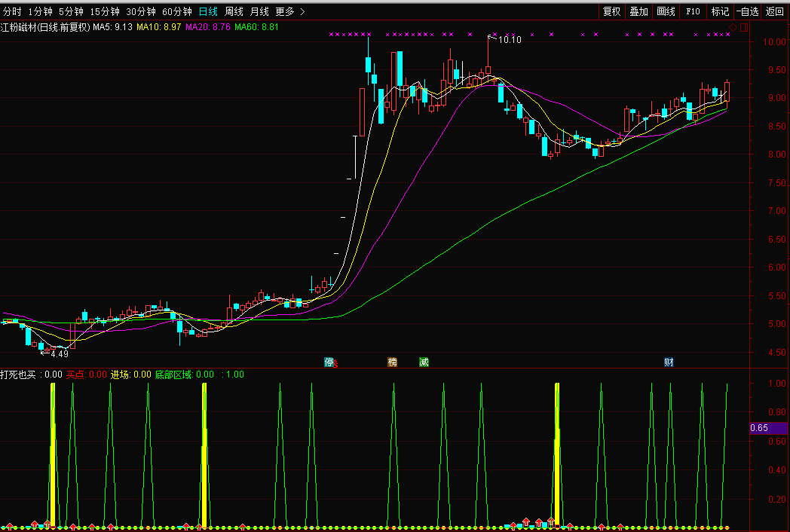This screenshot has height=532, width=790.
Task: Click the 买点: 0.00 indicator value
Action: tap(87, 375)
